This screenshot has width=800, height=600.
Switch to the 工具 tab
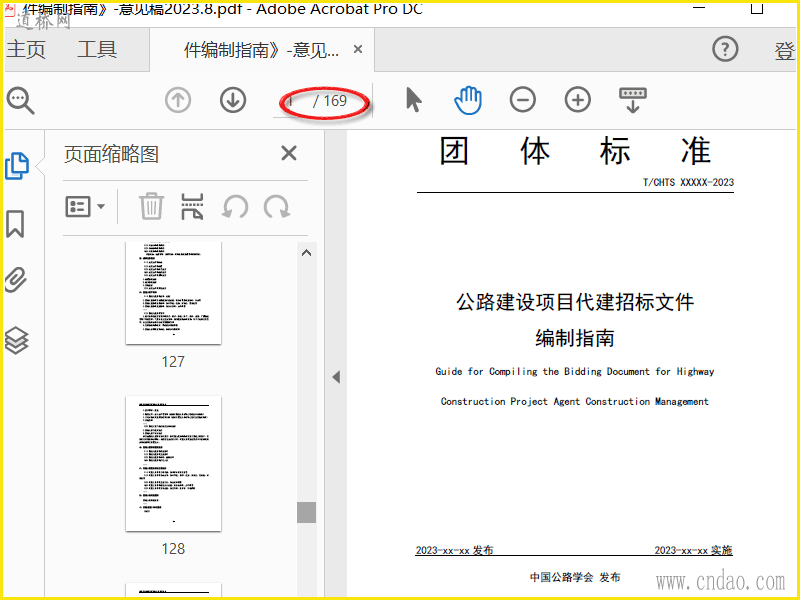[x=97, y=50]
